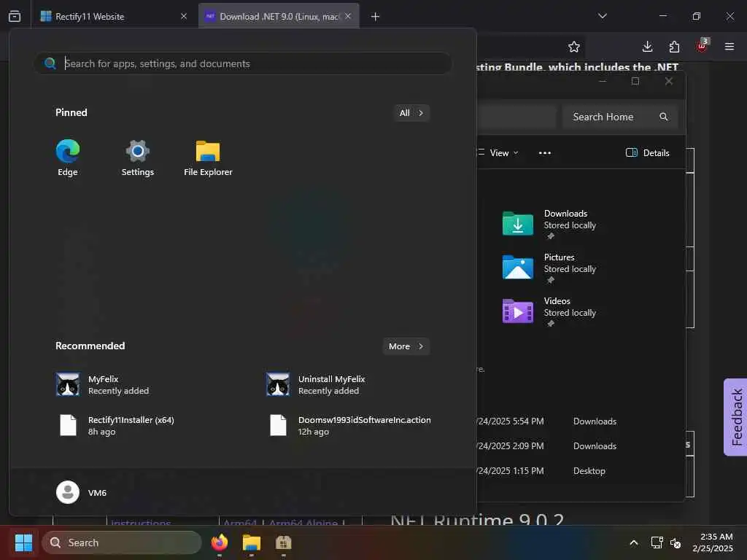Screen dimensions: 747x560
Task: Open the package app icon in the taskbar
Action: tap(284, 542)
